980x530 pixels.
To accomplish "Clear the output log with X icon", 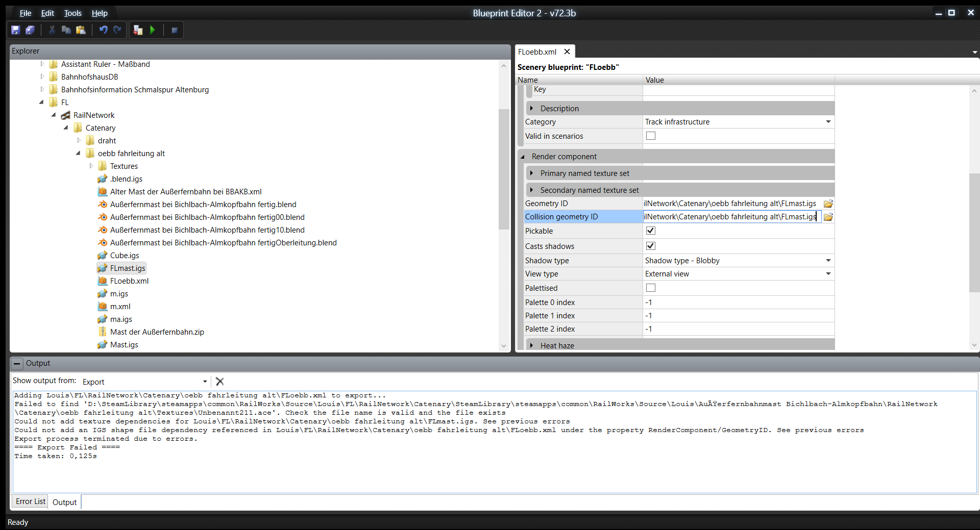I will [220, 382].
